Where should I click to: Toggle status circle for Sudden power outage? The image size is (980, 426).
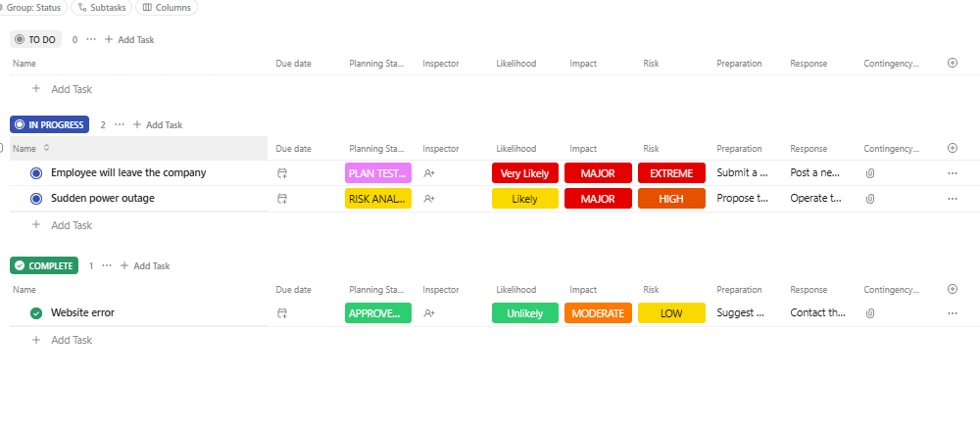coord(36,199)
